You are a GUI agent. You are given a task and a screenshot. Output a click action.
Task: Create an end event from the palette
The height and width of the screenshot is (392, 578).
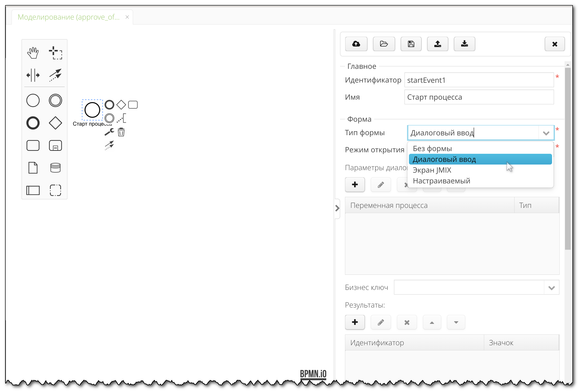point(33,123)
